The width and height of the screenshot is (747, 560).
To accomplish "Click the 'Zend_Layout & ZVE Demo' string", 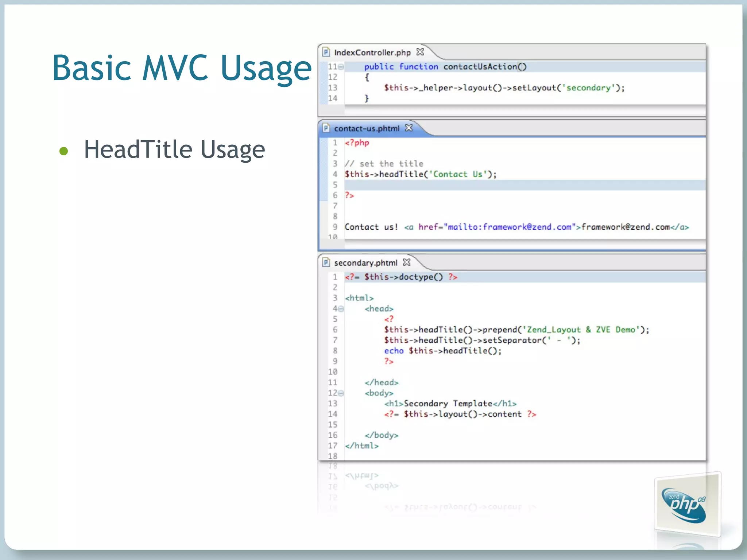I will point(581,330).
